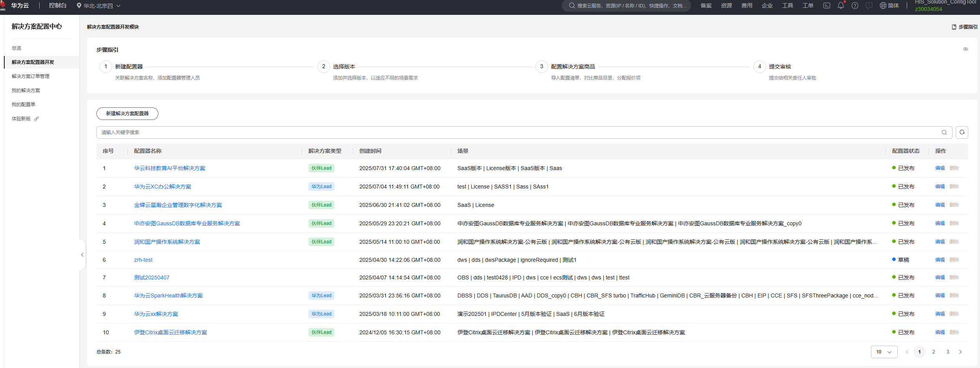
Task: Collapse the left sidebar with arrow handle
Action: point(82,255)
